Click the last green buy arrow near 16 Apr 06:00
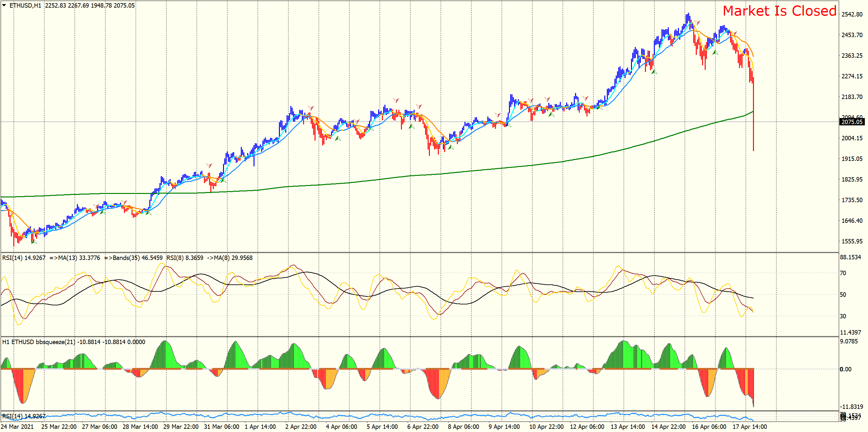The height and width of the screenshot is (432, 868). pyautogui.click(x=715, y=52)
